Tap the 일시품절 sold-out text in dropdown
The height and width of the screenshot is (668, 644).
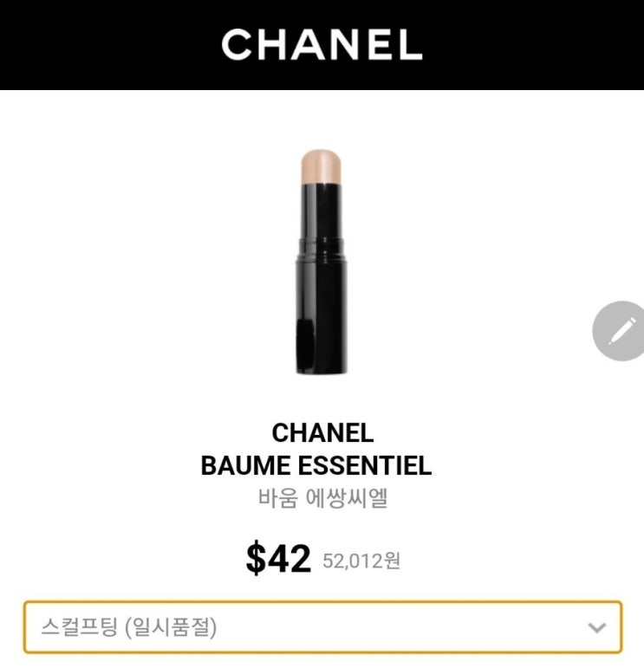click(x=172, y=627)
